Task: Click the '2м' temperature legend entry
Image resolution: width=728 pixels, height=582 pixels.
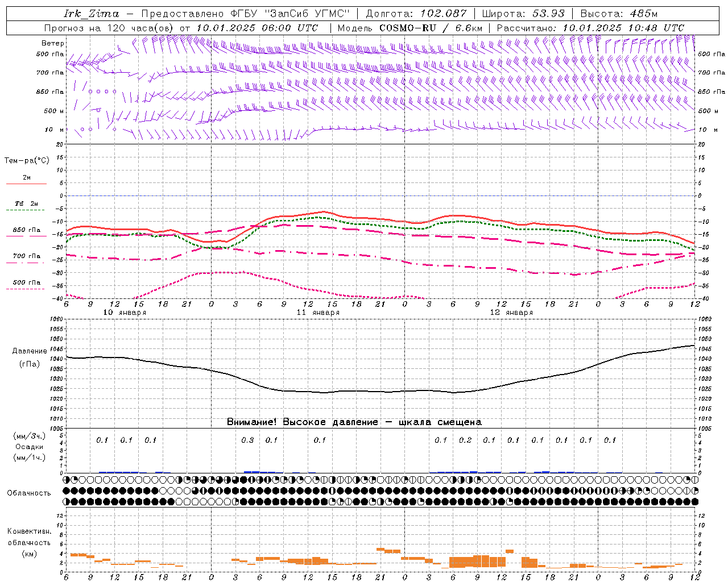Action: [x=27, y=178]
